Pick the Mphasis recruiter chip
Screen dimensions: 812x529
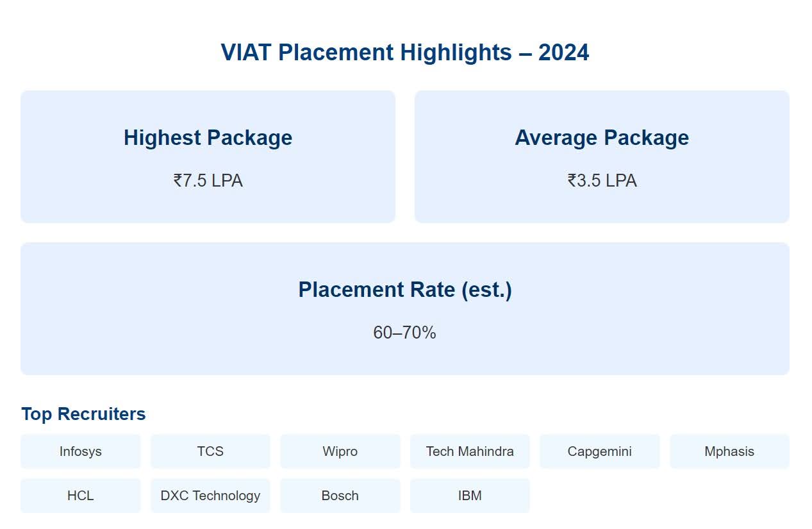coord(729,451)
